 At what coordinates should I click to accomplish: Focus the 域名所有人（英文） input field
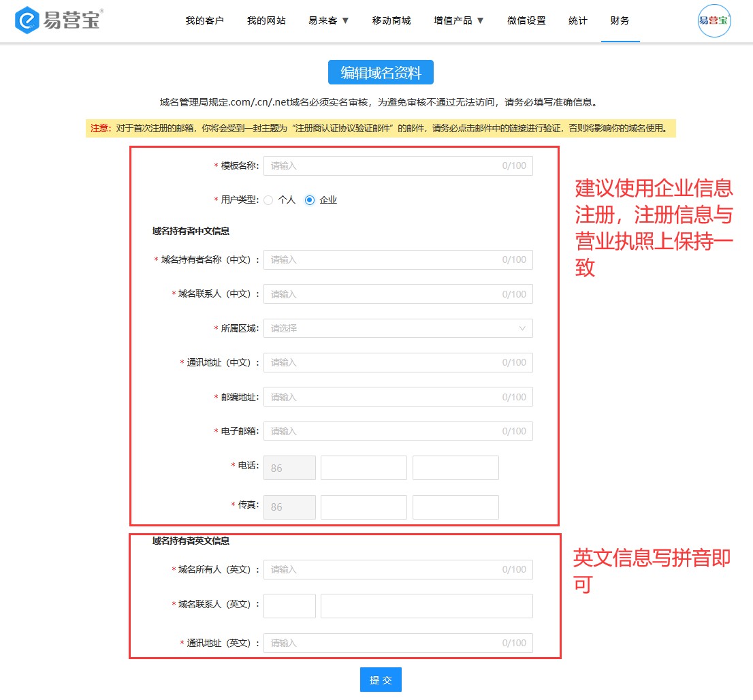[x=398, y=569]
